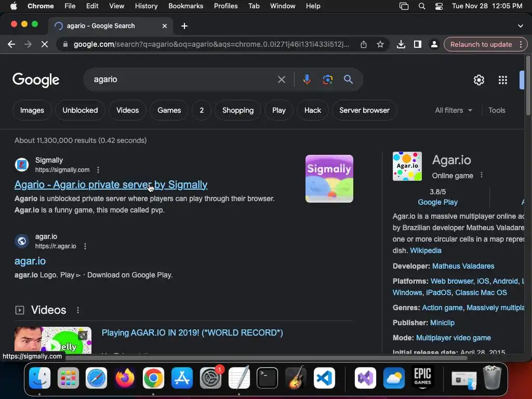Toggle the side panel icon
Image resolution: width=532 pixels, height=399 pixels.
pyautogui.click(x=417, y=45)
